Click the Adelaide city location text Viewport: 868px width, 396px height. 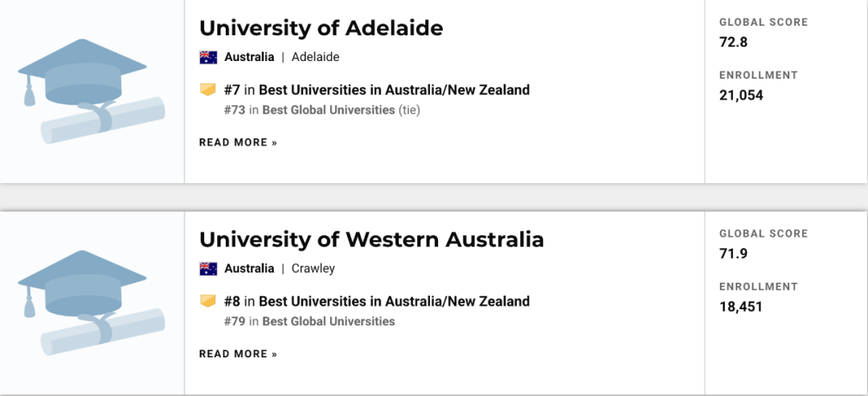pos(315,57)
